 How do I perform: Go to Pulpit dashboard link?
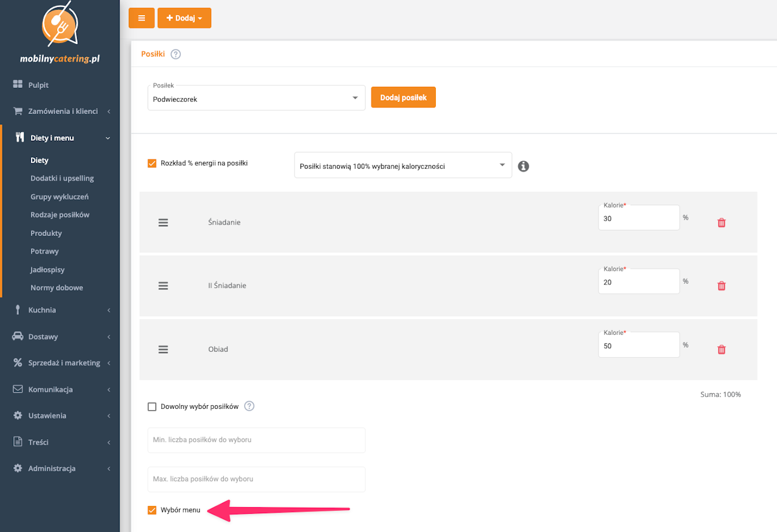(x=38, y=85)
